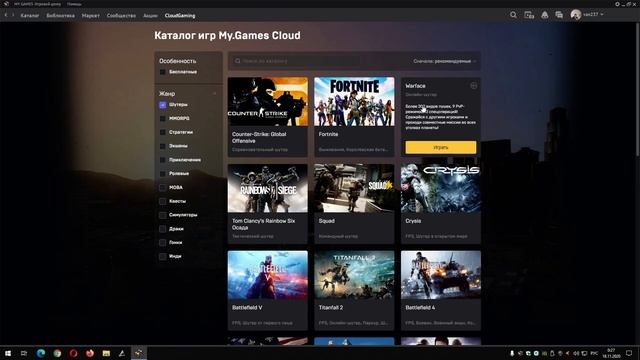Switch to the CloudGaming tab

(x=180, y=16)
